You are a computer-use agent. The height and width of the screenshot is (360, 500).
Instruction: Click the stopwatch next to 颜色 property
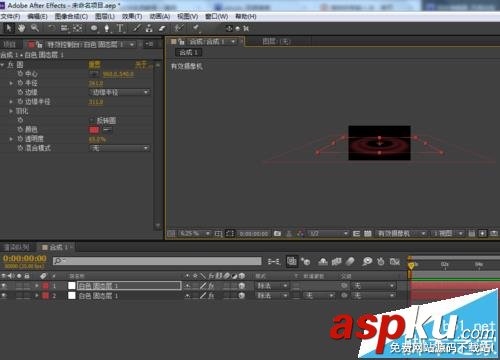(x=20, y=129)
